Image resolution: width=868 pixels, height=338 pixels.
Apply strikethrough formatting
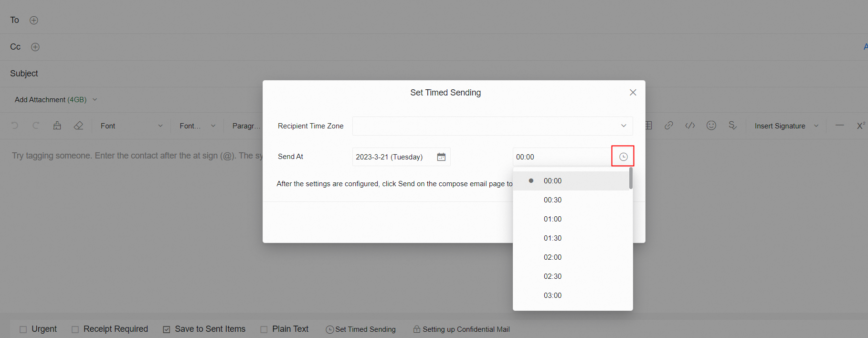coord(732,126)
